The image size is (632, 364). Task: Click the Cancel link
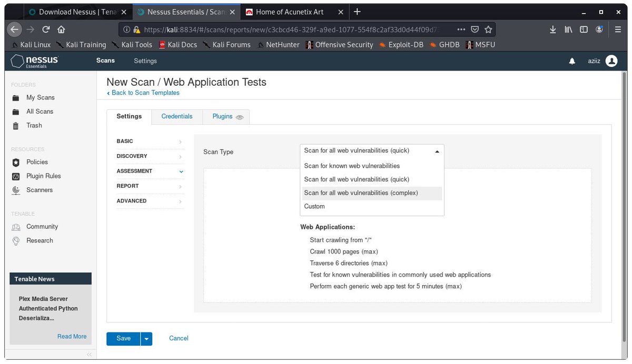point(179,339)
